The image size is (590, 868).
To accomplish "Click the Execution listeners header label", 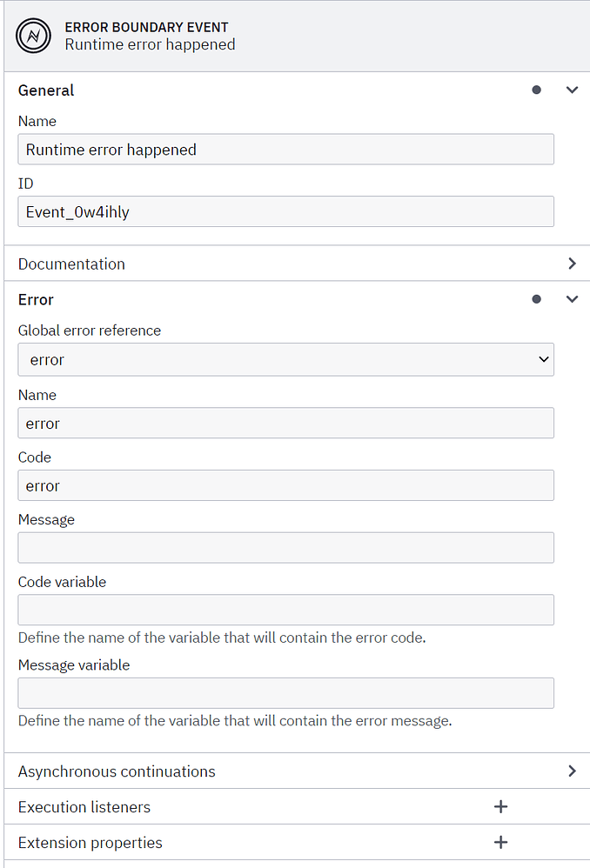I will tap(84, 807).
